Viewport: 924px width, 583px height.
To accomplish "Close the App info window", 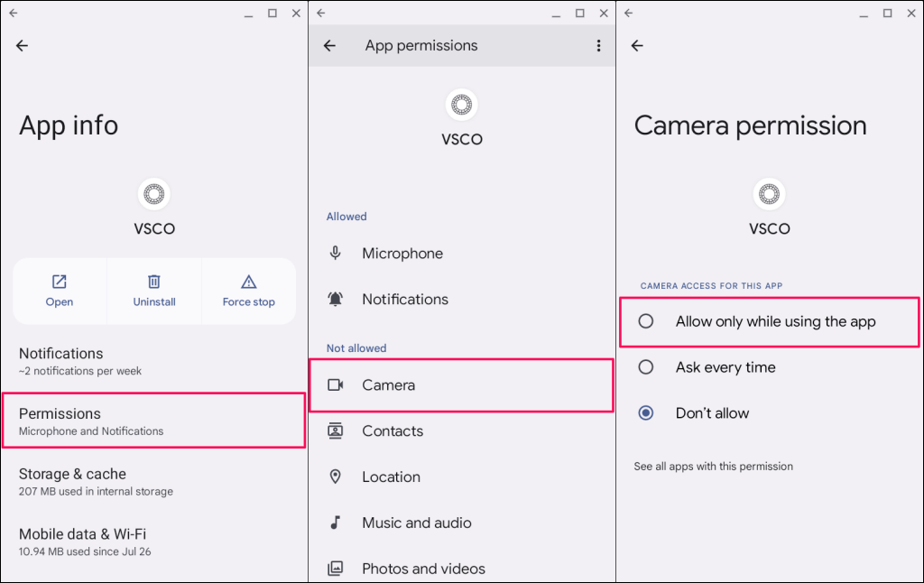I will tap(296, 13).
